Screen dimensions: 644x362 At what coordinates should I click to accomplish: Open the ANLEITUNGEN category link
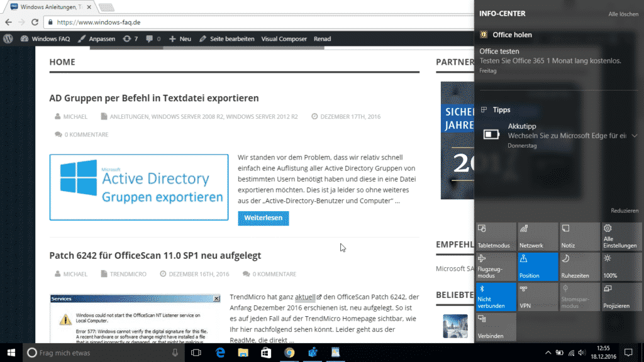129,116
